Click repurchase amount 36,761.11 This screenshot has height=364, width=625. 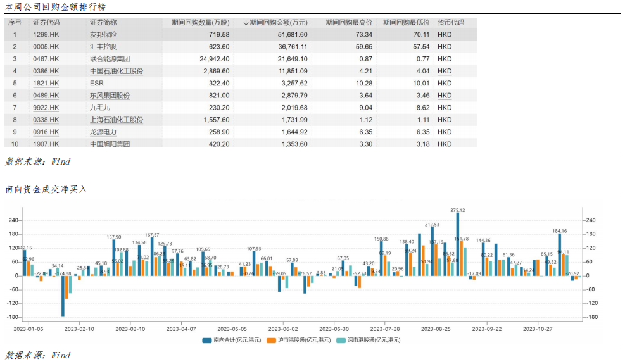(x=293, y=47)
